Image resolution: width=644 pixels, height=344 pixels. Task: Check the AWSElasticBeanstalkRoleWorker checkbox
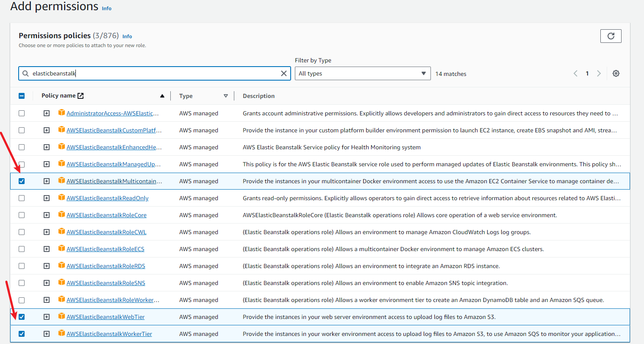pyautogui.click(x=22, y=300)
